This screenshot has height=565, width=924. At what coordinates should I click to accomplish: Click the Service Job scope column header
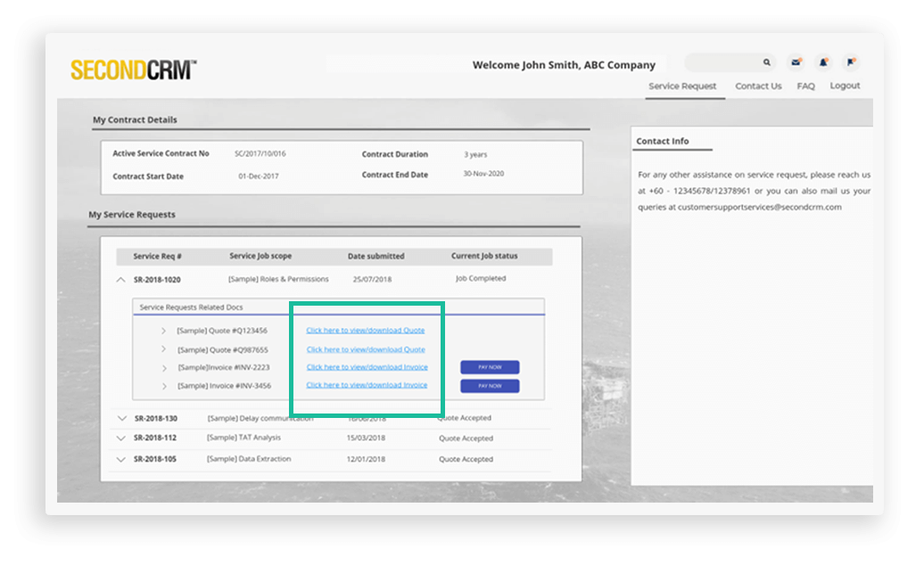pyautogui.click(x=260, y=256)
